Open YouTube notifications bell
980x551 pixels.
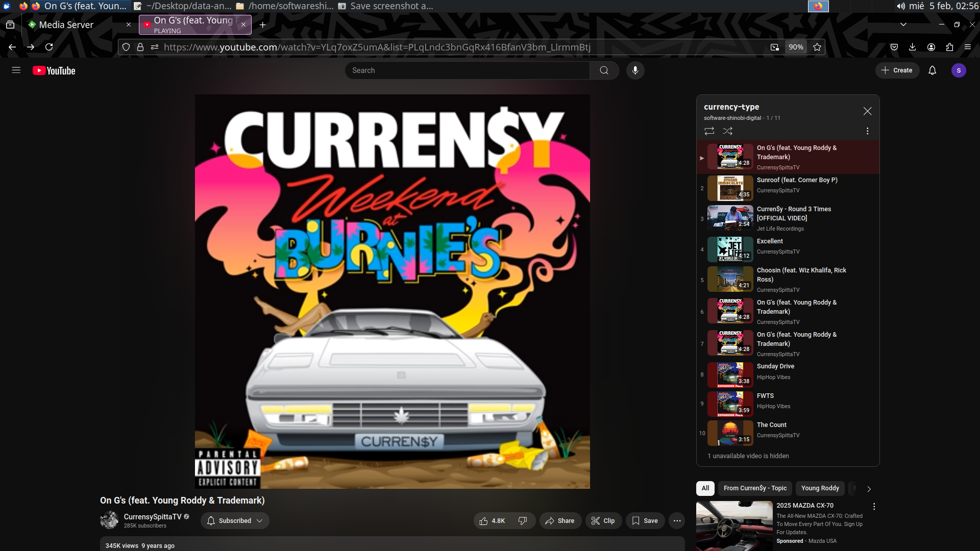[x=932, y=70]
